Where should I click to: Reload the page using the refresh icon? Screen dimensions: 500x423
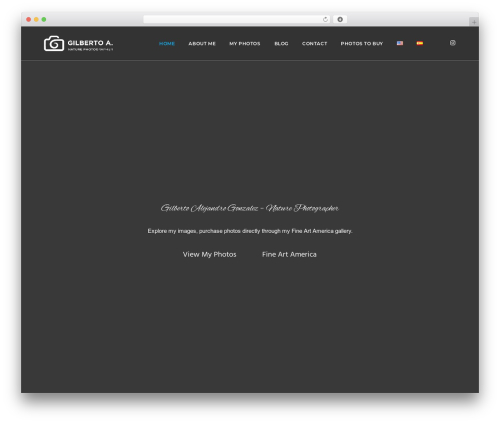point(325,19)
